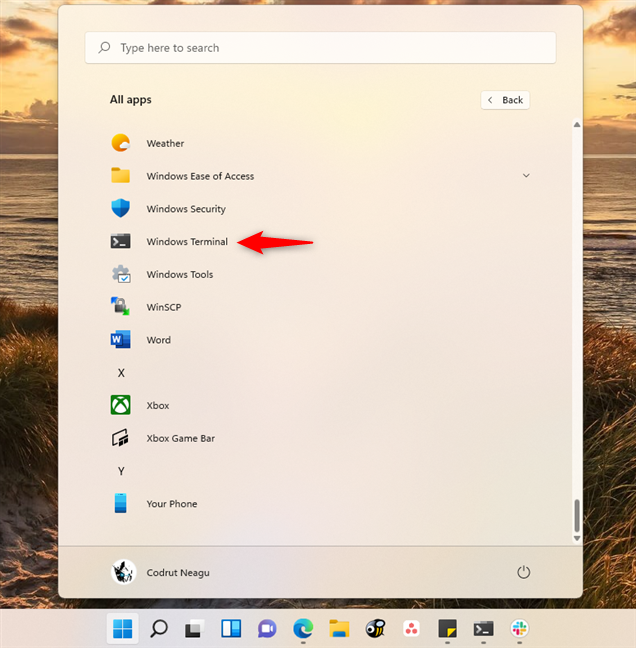Launch the Xbox app icon
The width and height of the screenshot is (636, 648).
(121, 405)
